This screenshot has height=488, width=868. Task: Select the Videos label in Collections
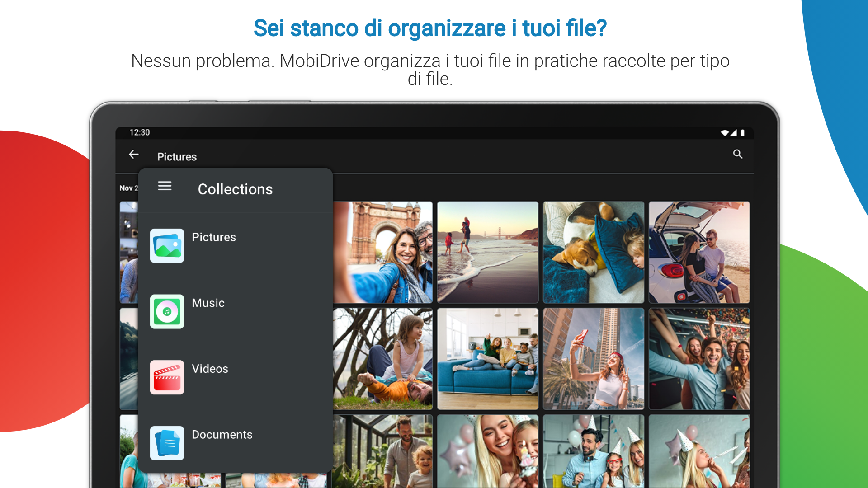click(x=210, y=369)
